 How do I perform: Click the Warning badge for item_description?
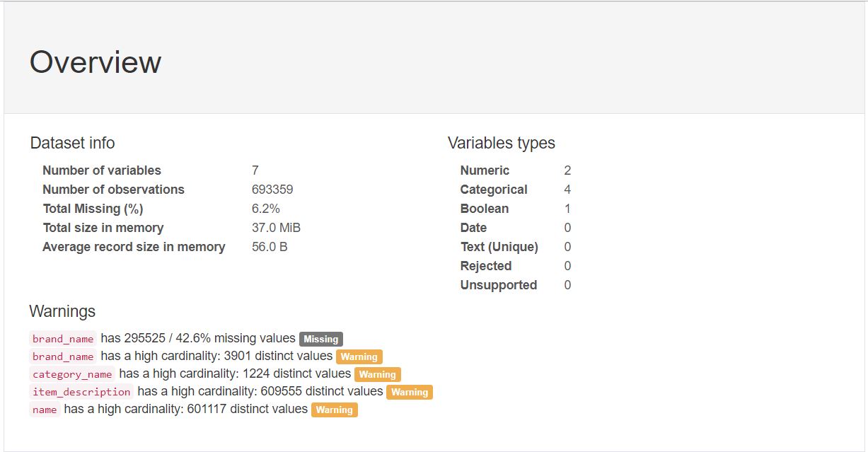tap(410, 392)
